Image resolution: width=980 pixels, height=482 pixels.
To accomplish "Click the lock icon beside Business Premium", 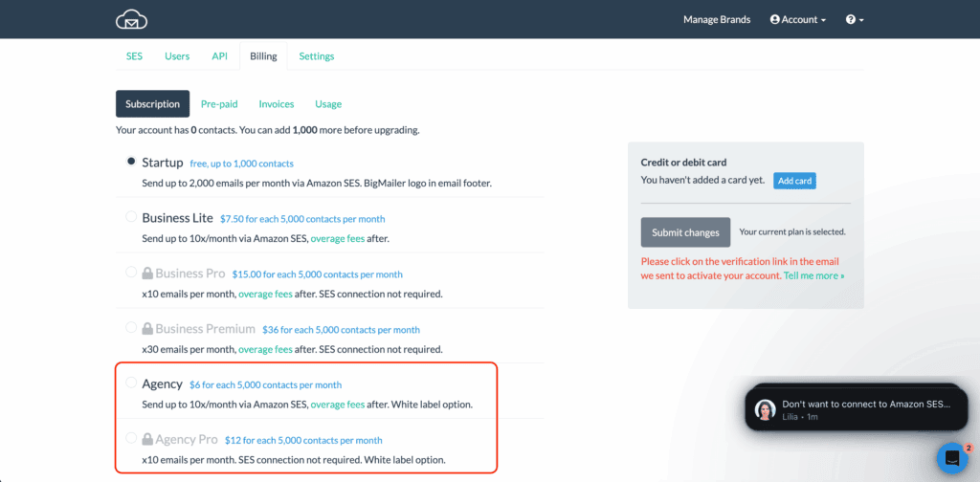I will tap(147, 328).
